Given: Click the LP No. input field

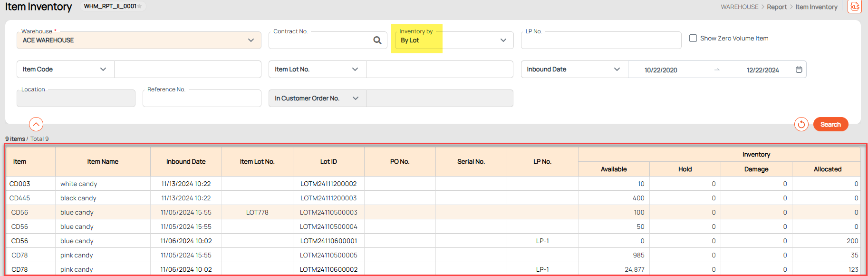Looking at the screenshot, I should [601, 41].
